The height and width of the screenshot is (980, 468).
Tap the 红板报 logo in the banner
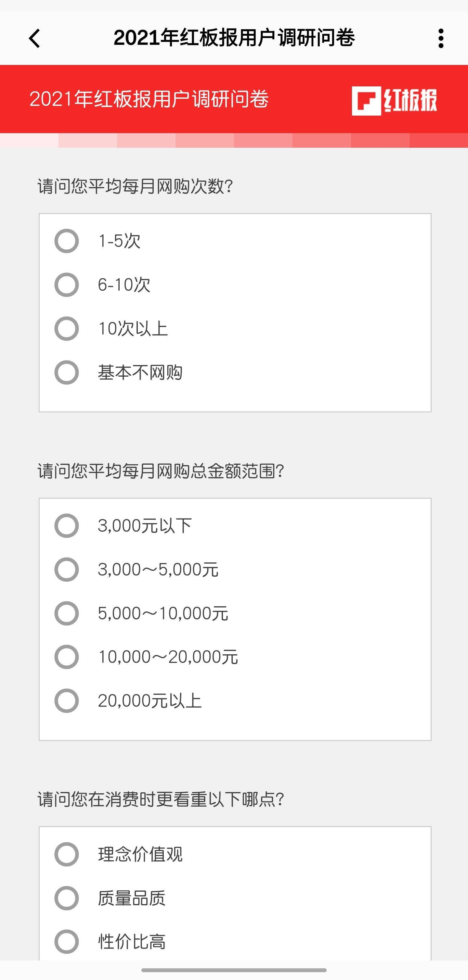point(394,101)
